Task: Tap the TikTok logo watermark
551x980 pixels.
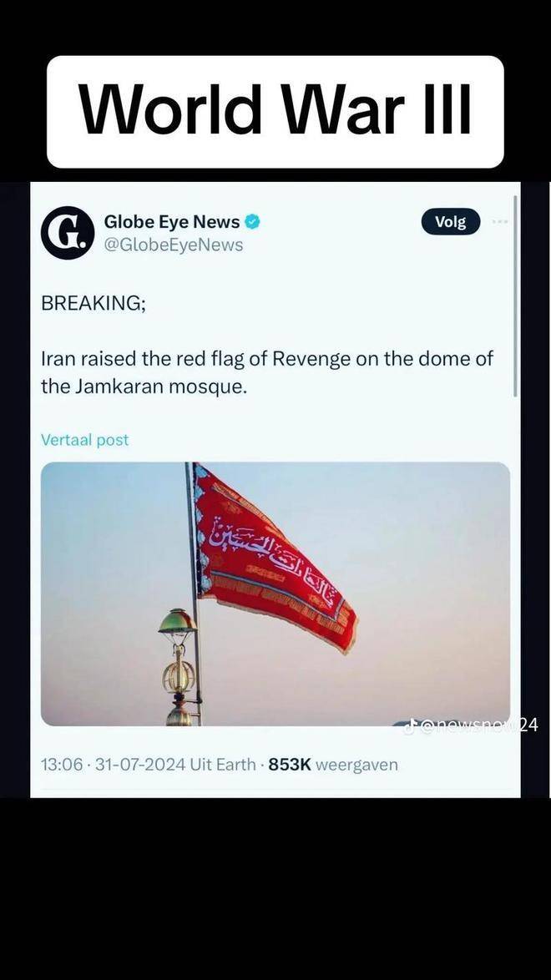Action: tap(410, 726)
